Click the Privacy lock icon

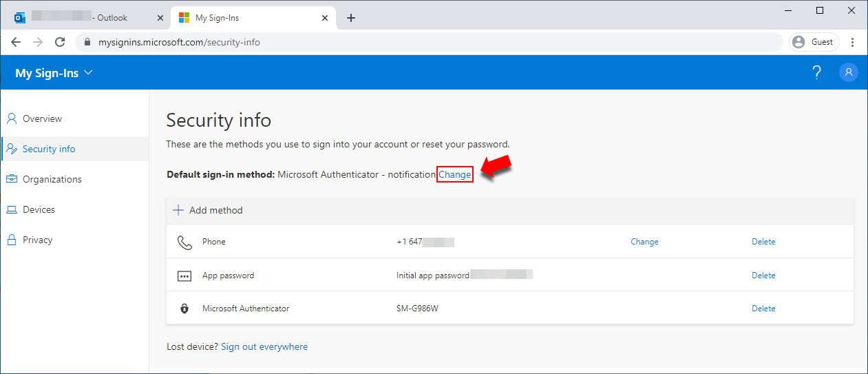pos(12,240)
